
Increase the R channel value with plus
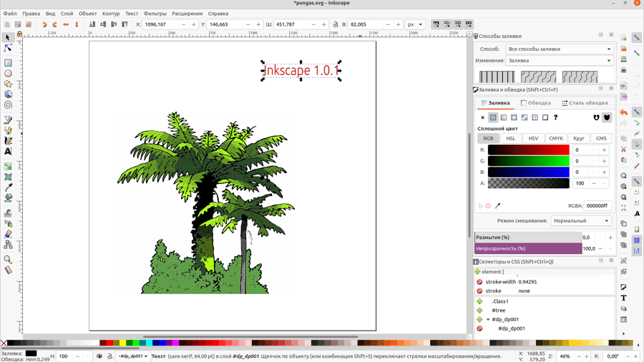604,150
